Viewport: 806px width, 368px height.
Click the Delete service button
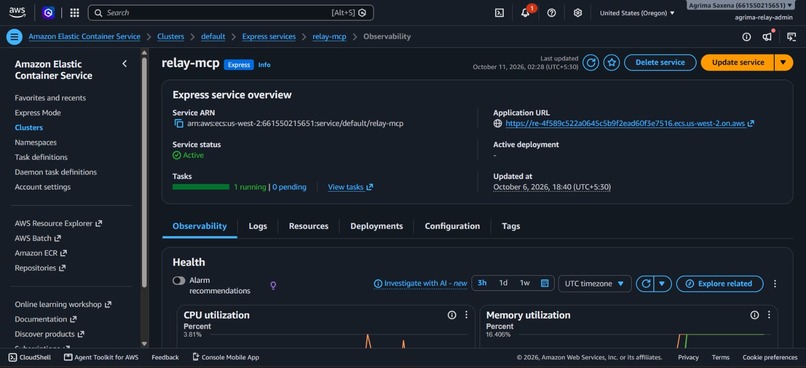point(660,63)
